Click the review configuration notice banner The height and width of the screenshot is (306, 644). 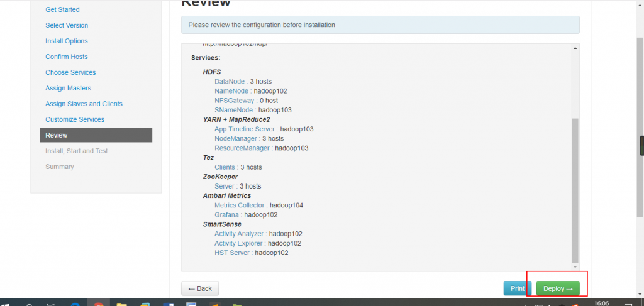tap(380, 25)
